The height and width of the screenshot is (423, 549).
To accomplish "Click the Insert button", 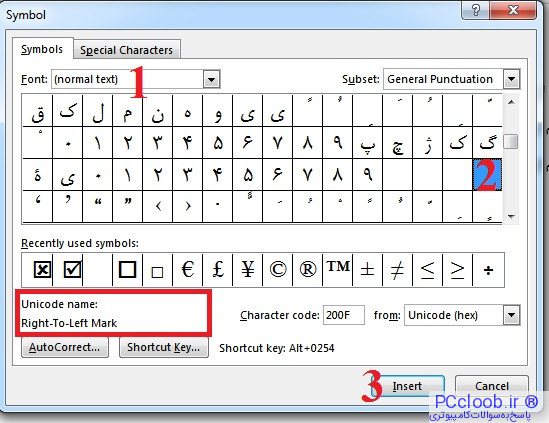I will point(407,386).
